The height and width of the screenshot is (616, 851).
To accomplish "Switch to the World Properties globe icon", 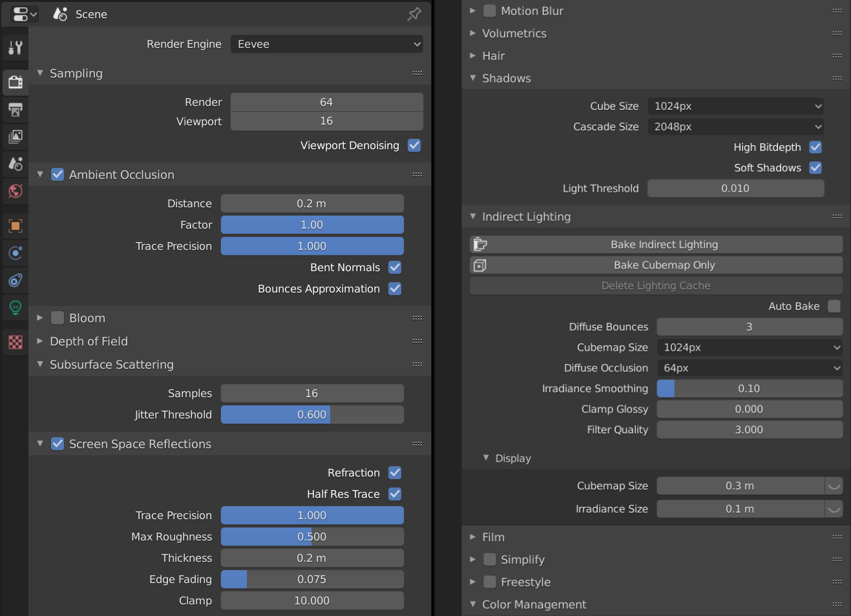I will coord(15,191).
